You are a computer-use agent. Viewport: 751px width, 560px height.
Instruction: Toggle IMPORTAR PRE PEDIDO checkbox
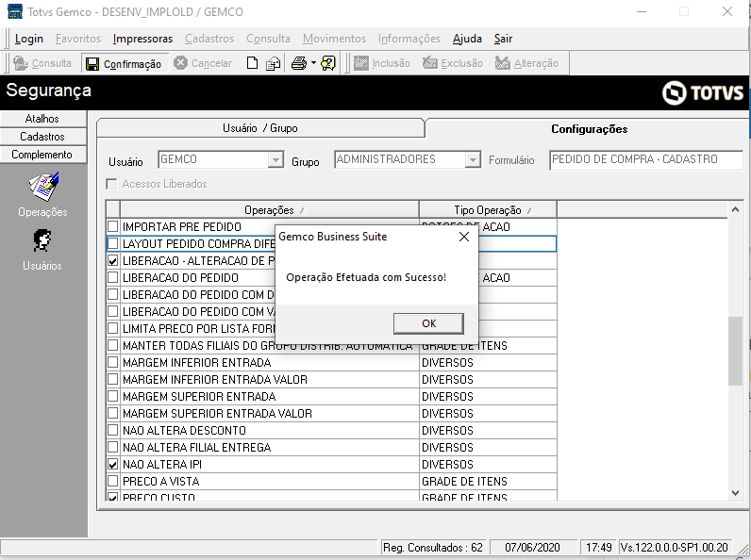click(112, 226)
